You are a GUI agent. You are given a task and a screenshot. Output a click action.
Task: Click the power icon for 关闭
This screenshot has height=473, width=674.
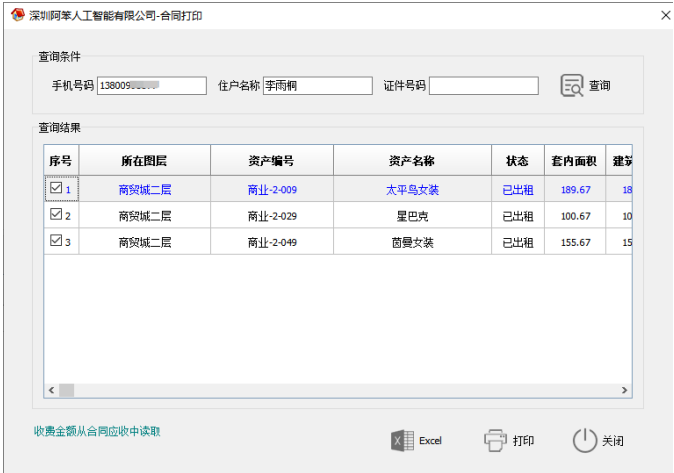pos(584,440)
